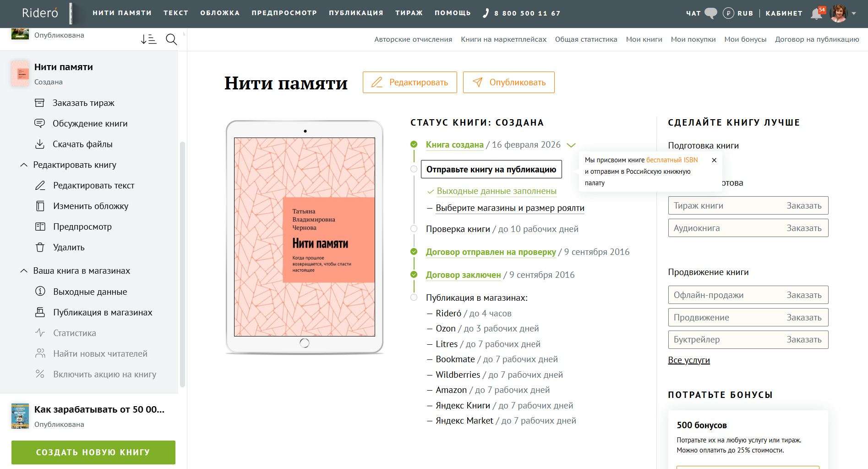
Task: Click 'Отправьте книгу на публикацию' button
Action: [x=491, y=169]
